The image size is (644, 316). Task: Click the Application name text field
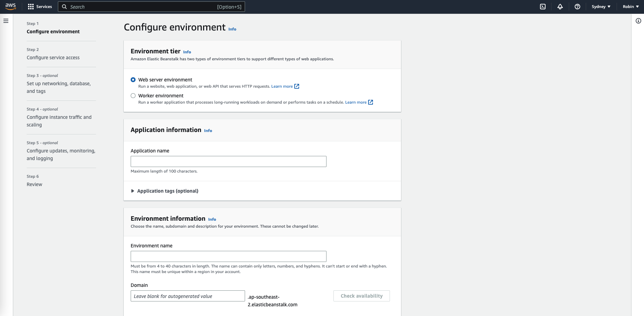click(x=228, y=161)
